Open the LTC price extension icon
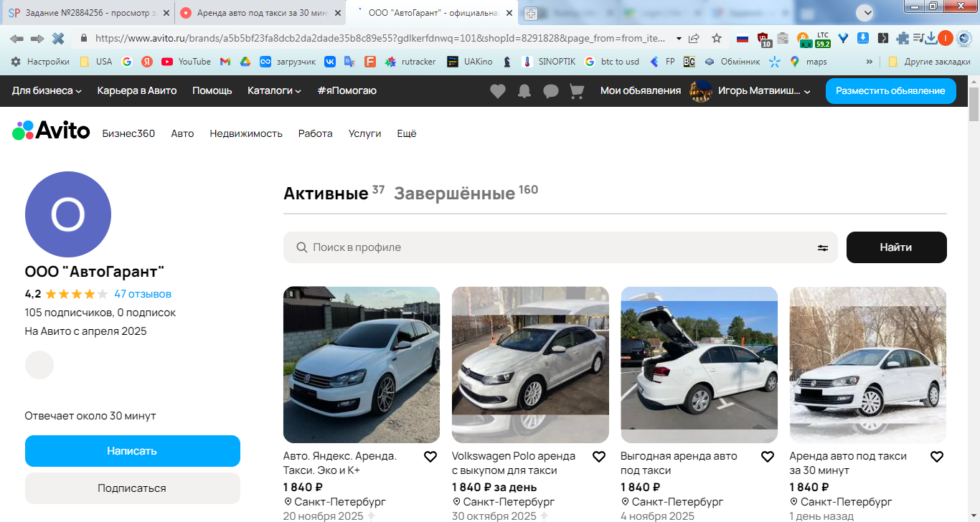 pyautogui.click(x=823, y=39)
